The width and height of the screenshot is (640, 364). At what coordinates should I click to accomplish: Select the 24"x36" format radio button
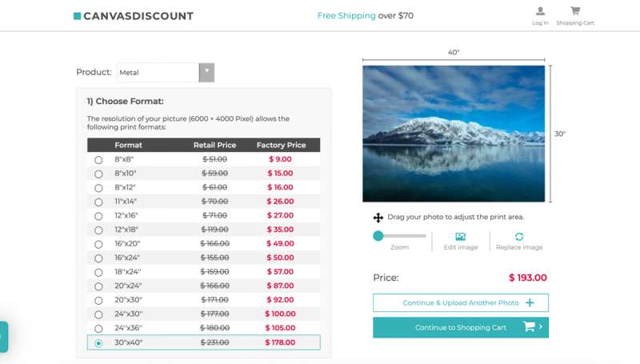click(x=98, y=329)
